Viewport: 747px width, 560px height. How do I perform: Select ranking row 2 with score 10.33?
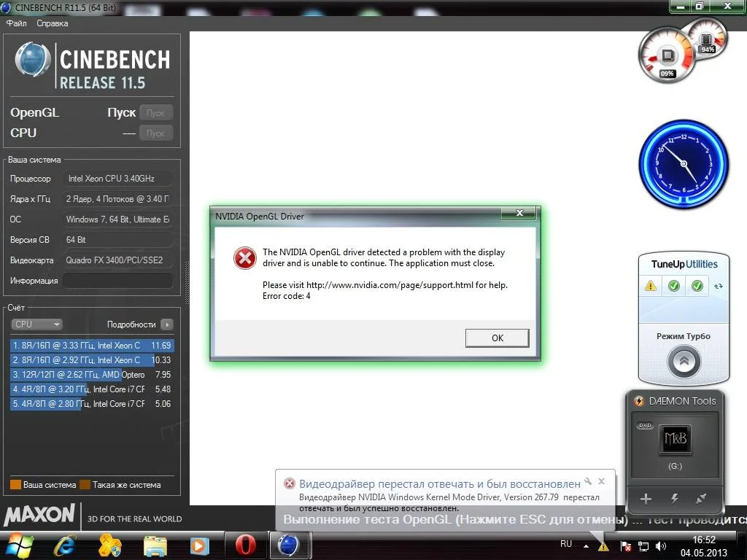tap(91, 360)
